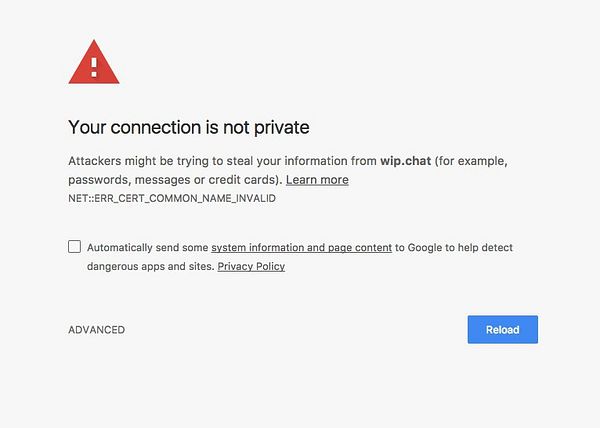Click the bold wip.chat domain name
Viewport: 600px width, 428px height.
click(406, 161)
